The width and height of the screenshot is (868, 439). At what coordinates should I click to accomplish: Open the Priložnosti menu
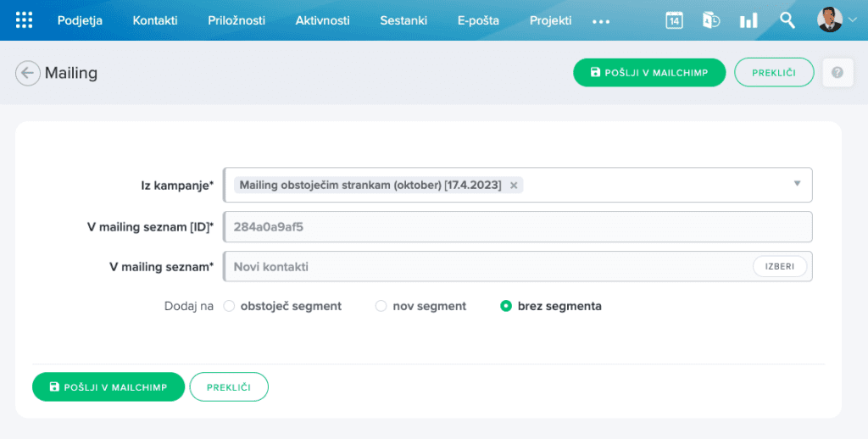(236, 20)
